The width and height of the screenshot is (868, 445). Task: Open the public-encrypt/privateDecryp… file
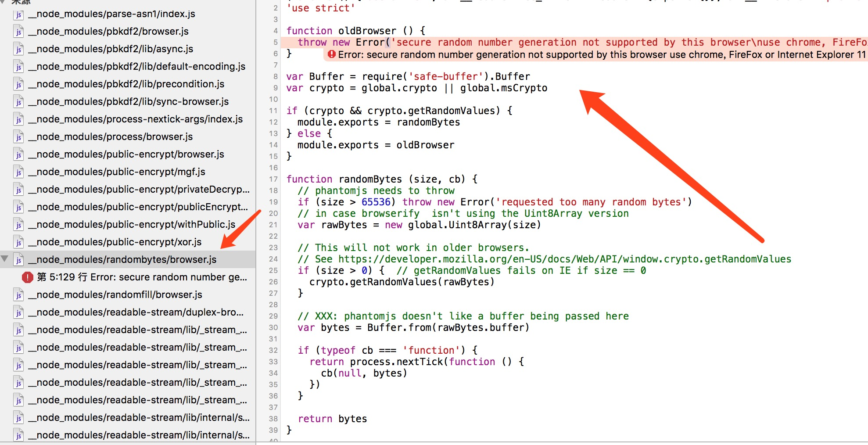click(x=139, y=190)
